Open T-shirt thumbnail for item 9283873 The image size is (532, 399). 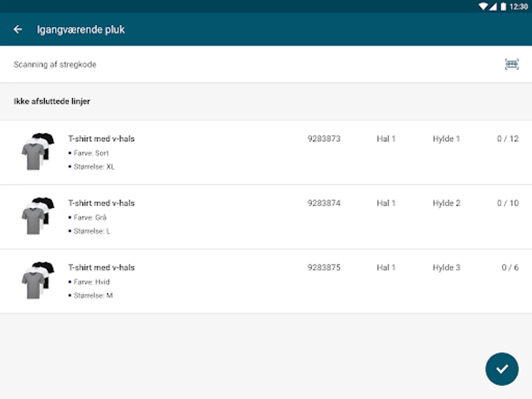(38, 151)
